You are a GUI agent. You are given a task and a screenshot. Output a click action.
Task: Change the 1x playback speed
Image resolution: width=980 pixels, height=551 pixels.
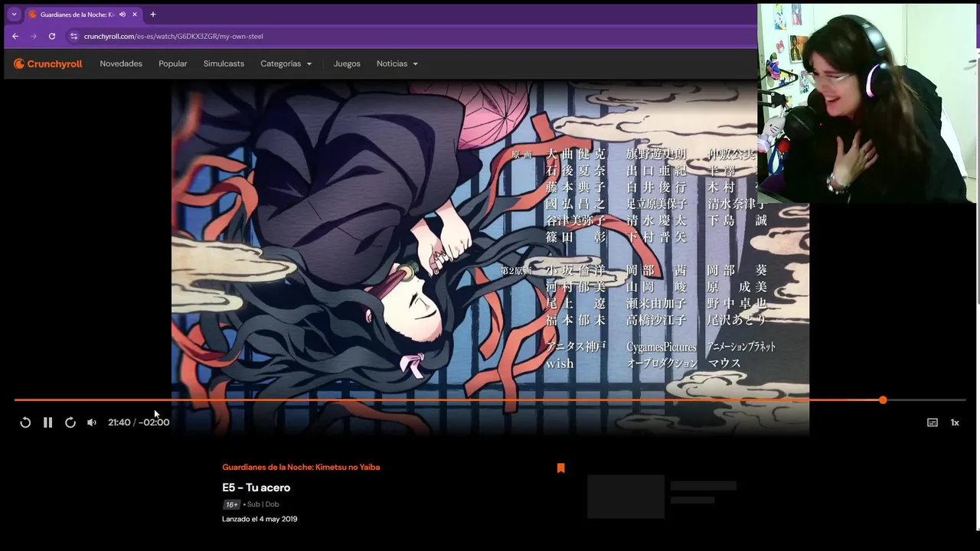(955, 422)
